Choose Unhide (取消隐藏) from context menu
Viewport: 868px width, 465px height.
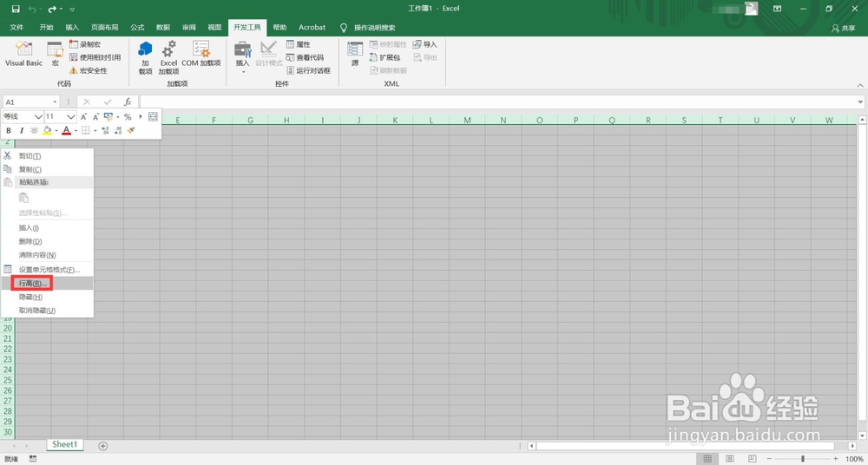(47, 311)
